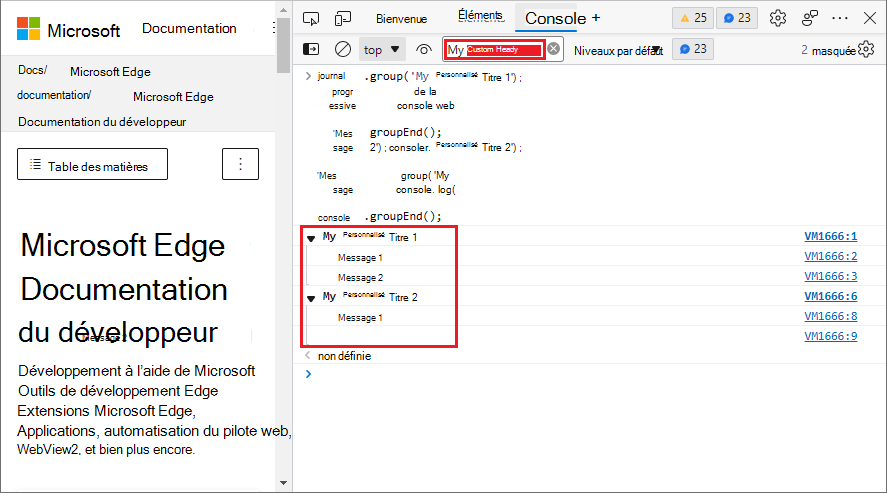Open the Documentation link in header
Image resolution: width=887 pixels, height=493 pixels.
point(189,28)
